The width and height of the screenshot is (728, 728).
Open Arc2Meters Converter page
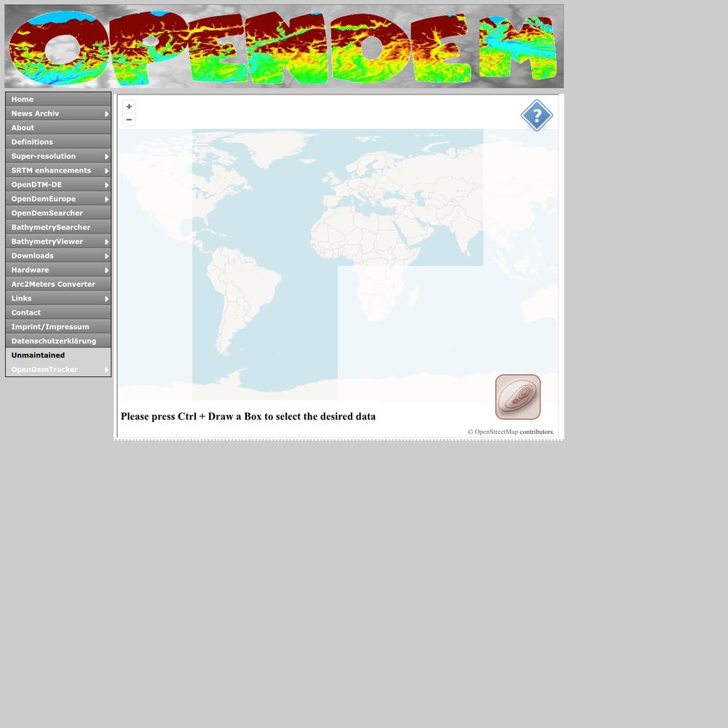click(x=58, y=284)
